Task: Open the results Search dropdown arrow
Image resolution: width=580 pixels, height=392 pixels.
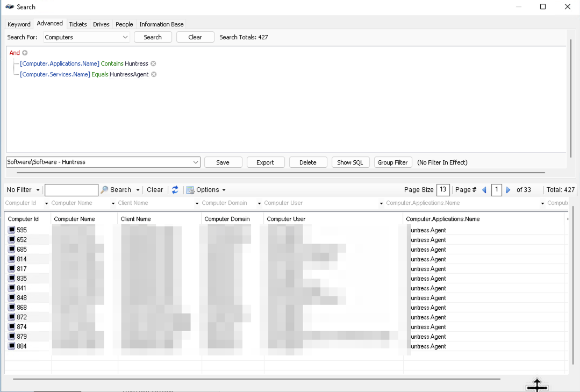Action: coord(138,190)
